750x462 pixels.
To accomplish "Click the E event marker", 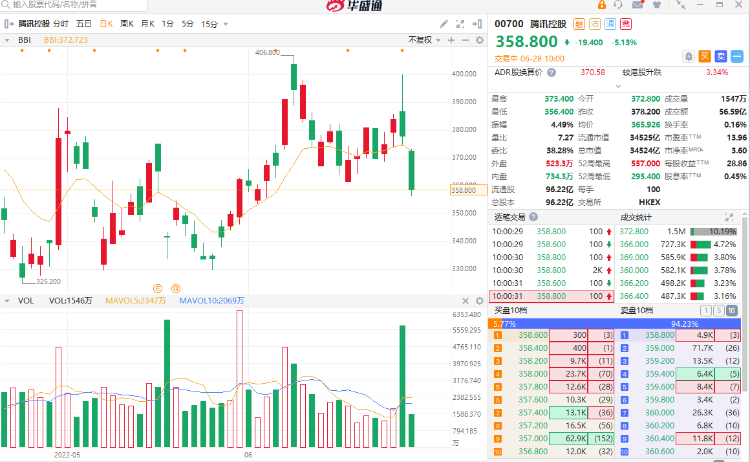I will tap(157, 288).
